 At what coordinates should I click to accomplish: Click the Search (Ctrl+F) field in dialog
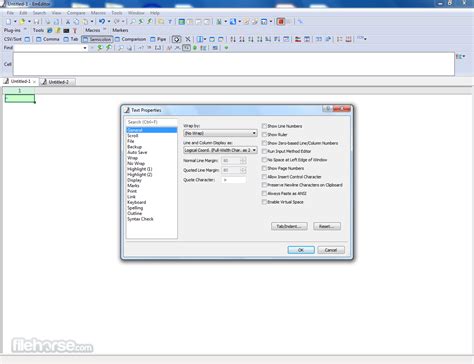click(x=152, y=122)
